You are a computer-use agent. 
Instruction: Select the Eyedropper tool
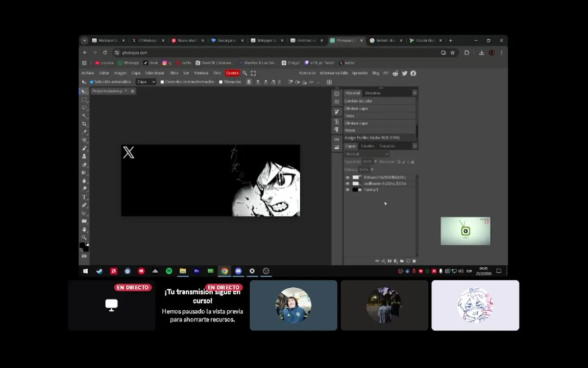pyautogui.click(x=84, y=132)
